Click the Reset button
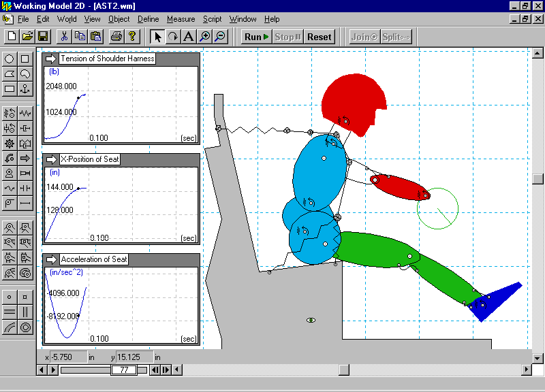545x392 pixels. (320, 37)
